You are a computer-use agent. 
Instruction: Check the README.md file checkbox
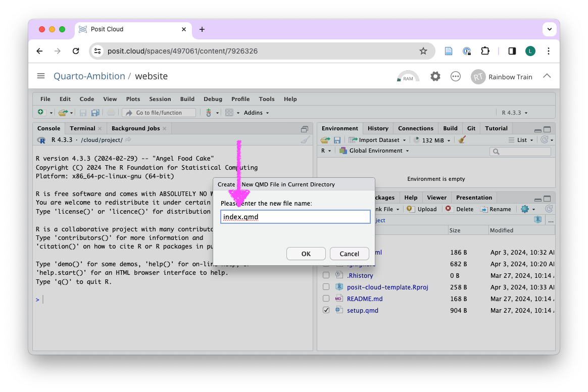point(326,299)
